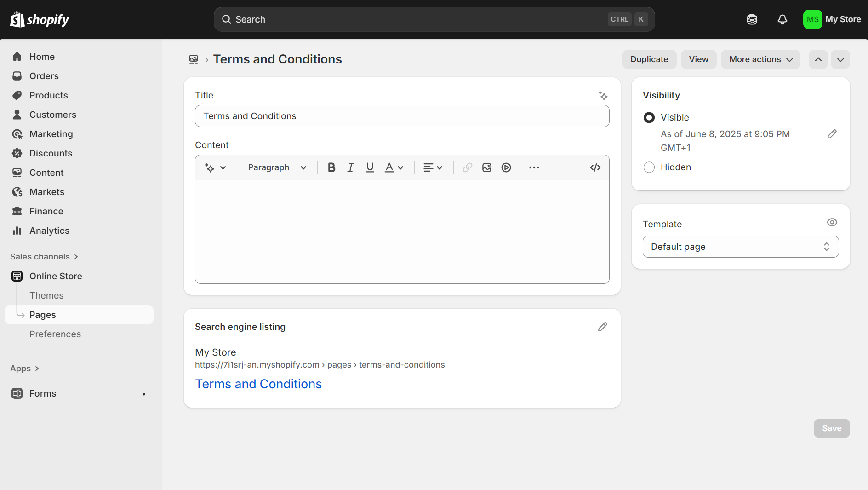Insert an image into the content
The height and width of the screenshot is (490, 868).
tap(487, 167)
